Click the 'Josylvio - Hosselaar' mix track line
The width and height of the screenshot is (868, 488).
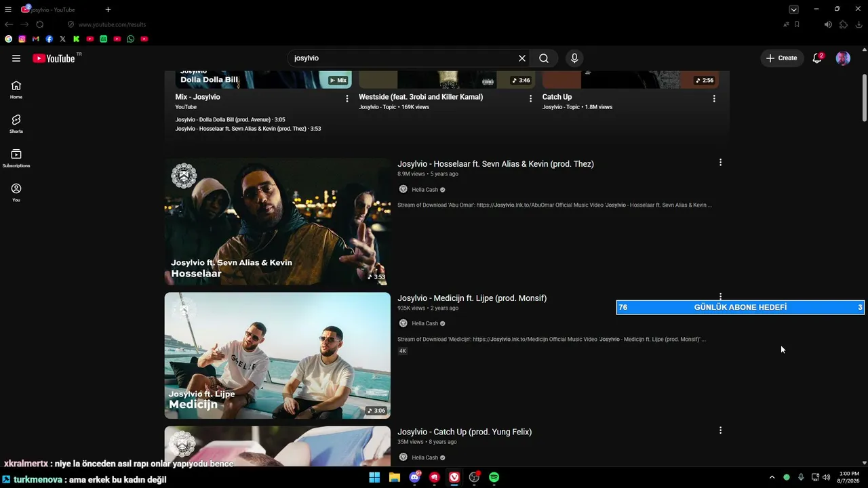coord(248,129)
